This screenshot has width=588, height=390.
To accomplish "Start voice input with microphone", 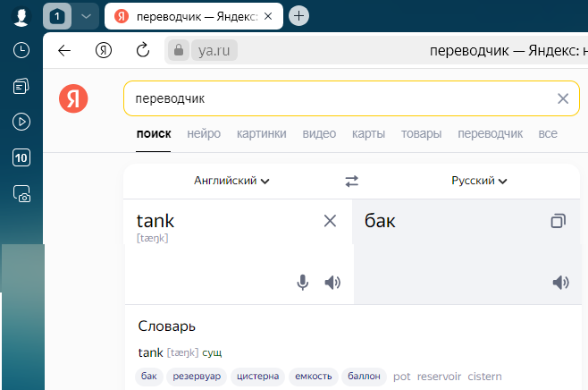I will [303, 283].
